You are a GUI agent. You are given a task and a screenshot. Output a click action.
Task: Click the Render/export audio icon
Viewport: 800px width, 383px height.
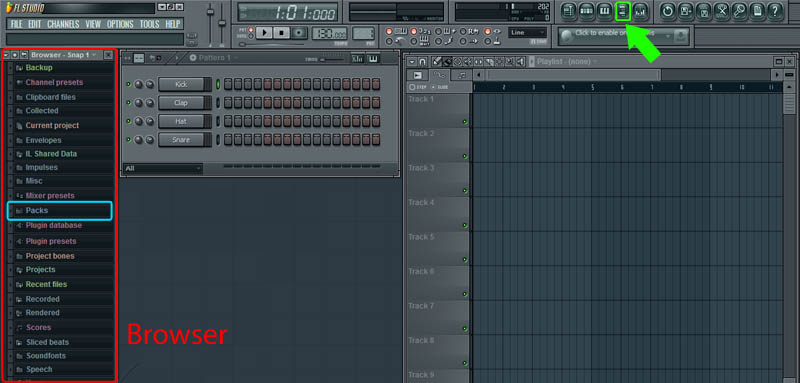tap(704, 10)
